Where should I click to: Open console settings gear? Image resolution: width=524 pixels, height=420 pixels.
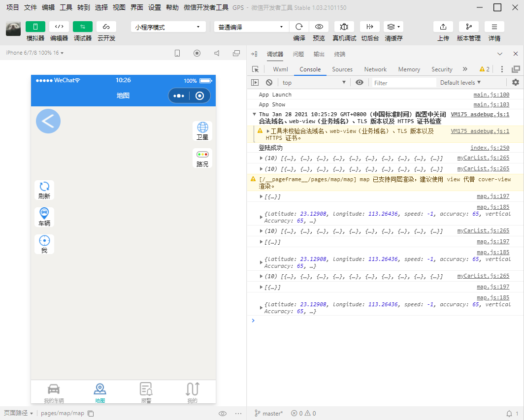(516, 82)
